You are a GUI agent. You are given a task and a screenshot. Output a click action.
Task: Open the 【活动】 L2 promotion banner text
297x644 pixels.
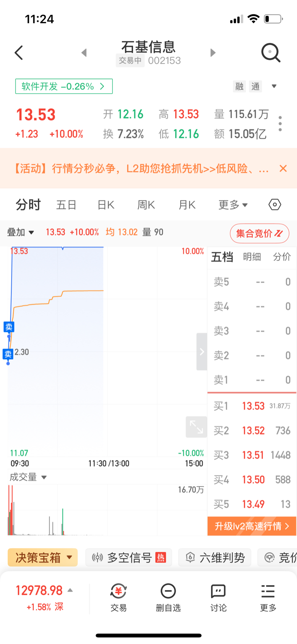tap(141, 168)
